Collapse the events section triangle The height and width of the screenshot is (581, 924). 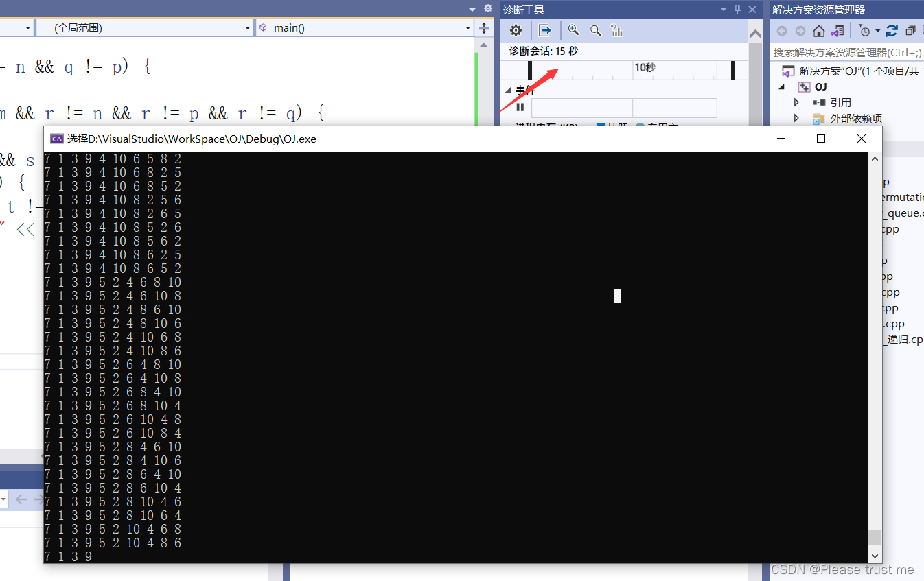pyautogui.click(x=509, y=90)
